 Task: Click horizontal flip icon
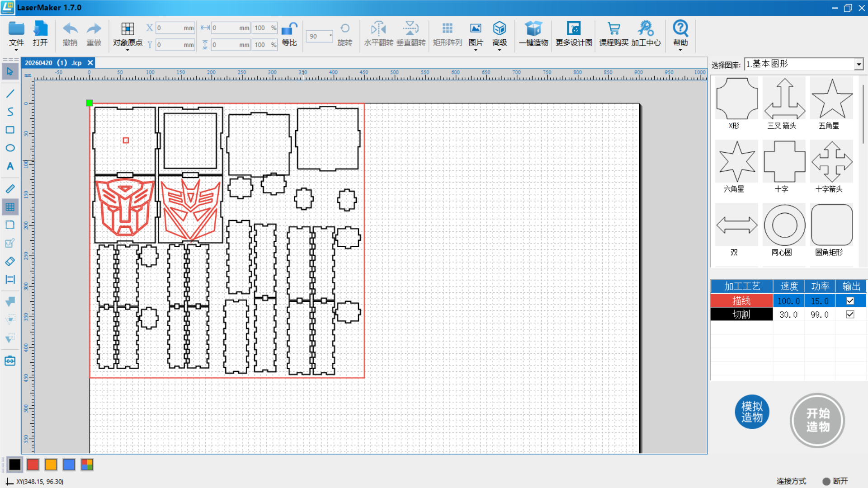pos(378,28)
